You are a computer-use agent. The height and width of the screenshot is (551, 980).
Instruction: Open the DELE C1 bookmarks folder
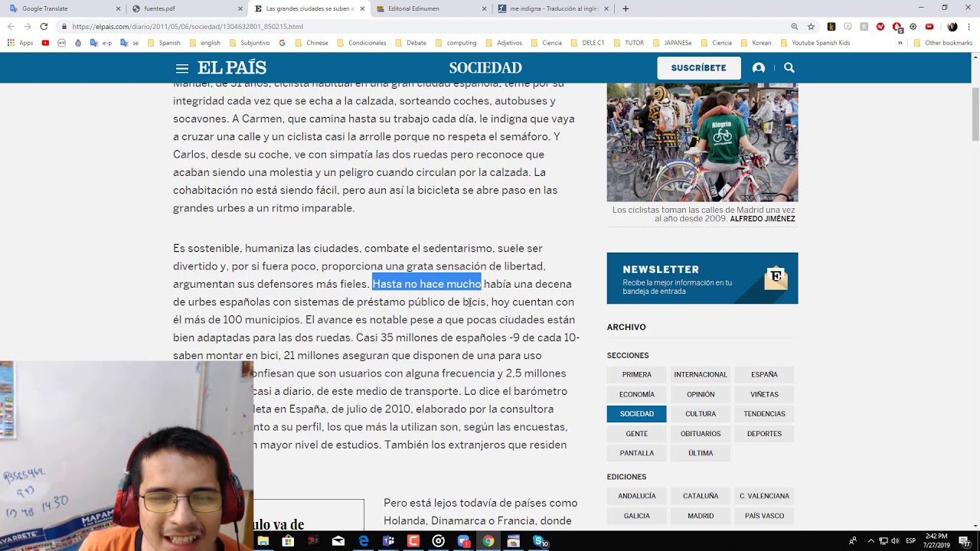click(x=586, y=43)
